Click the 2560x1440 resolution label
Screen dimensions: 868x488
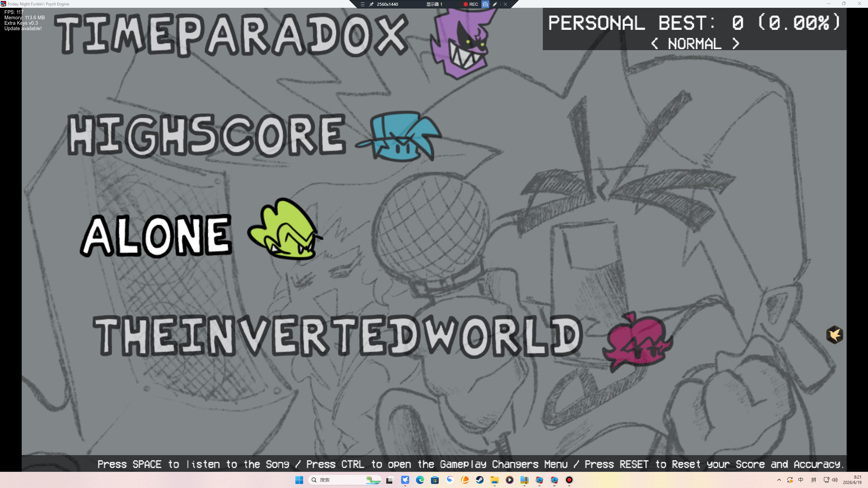pyautogui.click(x=388, y=4)
